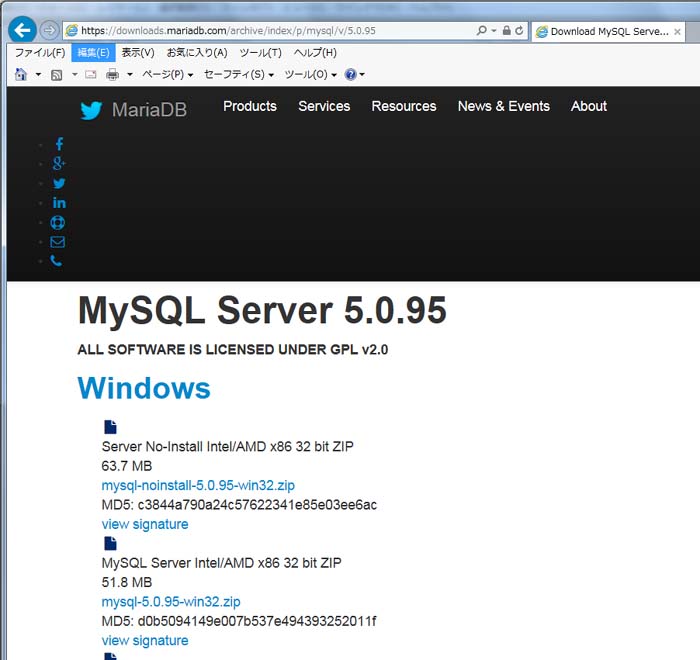This screenshot has height=660, width=700.
Task: Click the LinkedIn sidebar icon
Action: (x=59, y=203)
